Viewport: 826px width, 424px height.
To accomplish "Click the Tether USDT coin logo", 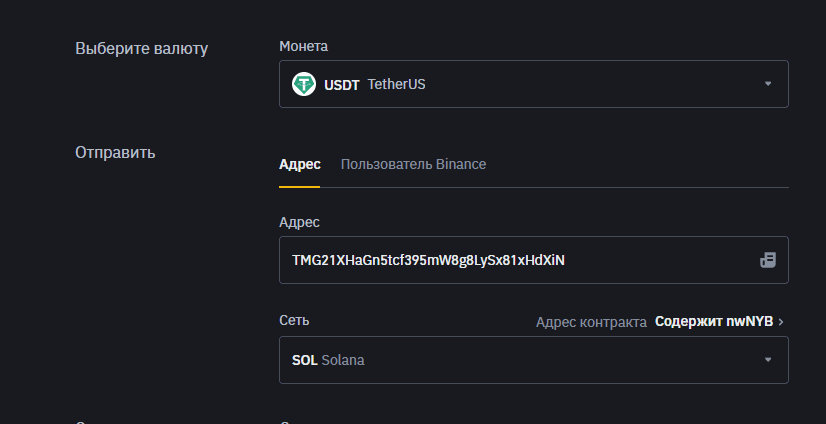I will click(x=304, y=84).
